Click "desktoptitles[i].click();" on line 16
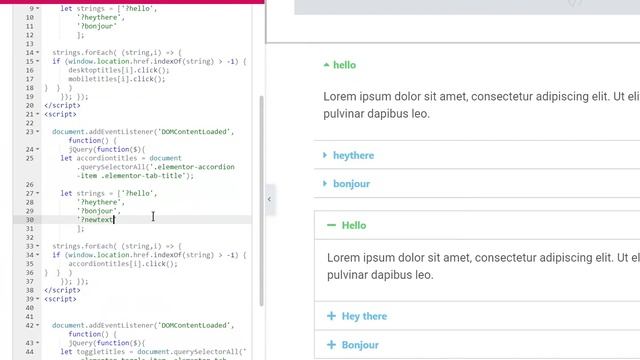Viewport: 640px width, 360px height. tap(119, 70)
